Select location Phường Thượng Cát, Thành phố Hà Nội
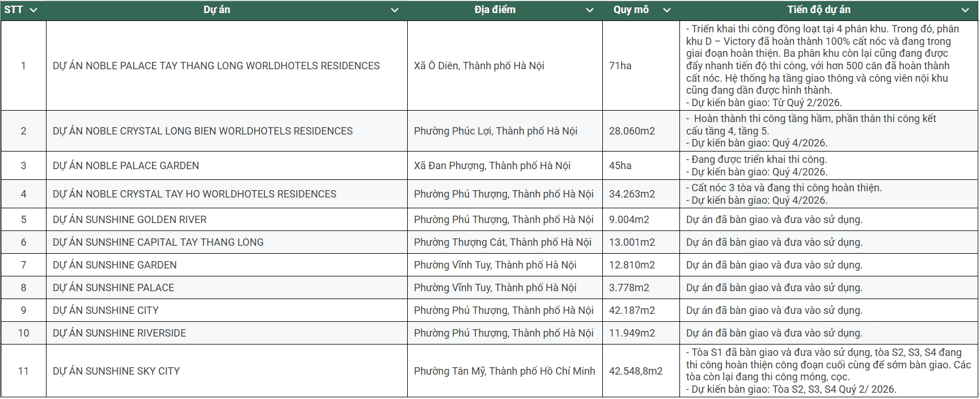980x399 pixels. [x=502, y=242]
